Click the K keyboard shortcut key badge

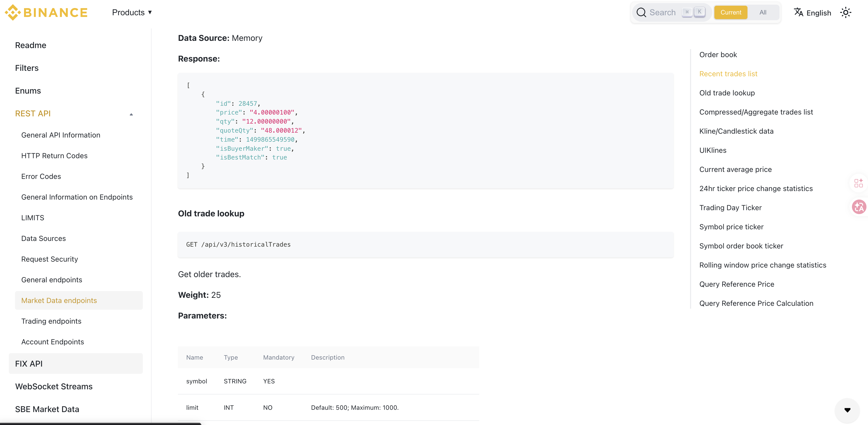click(x=700, y=12)
